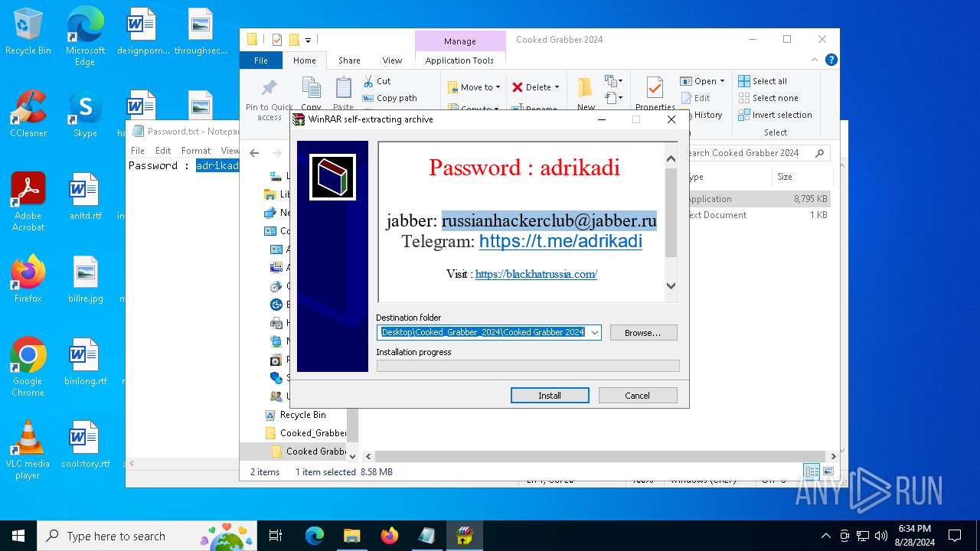
Task: Open CCleaner desktop shortcut
Action: (28, 115)
